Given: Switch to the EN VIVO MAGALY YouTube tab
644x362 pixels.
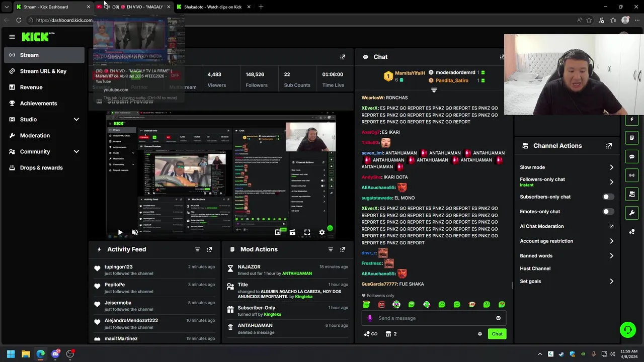Looking at the screenshot, I should coord(133,7).
